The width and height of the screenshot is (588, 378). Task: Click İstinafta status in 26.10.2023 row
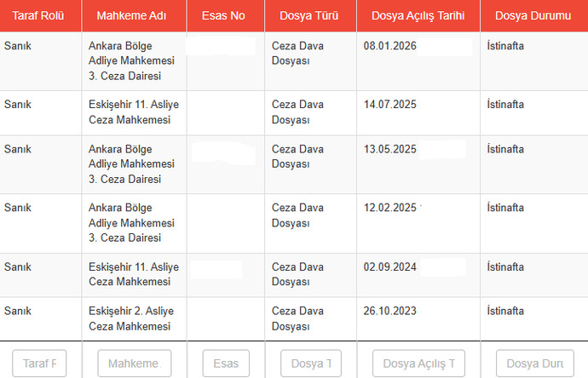[x=505, y=311]
